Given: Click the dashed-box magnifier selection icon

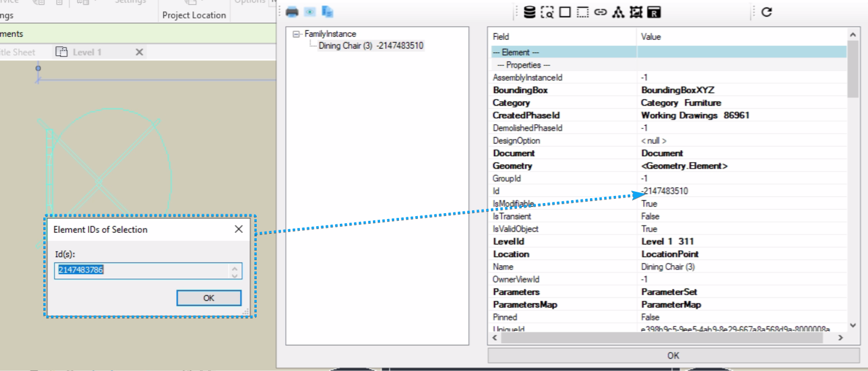Looking at the screenshot, I should click(x=547, y=12).
